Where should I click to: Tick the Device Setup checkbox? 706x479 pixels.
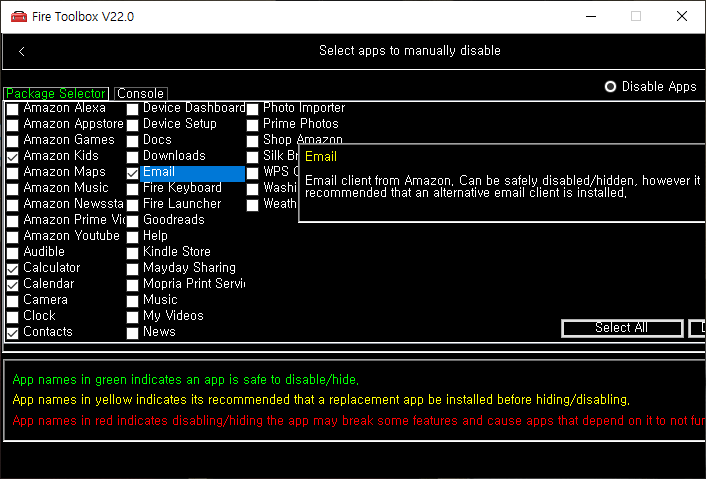[x=132, y=125]
